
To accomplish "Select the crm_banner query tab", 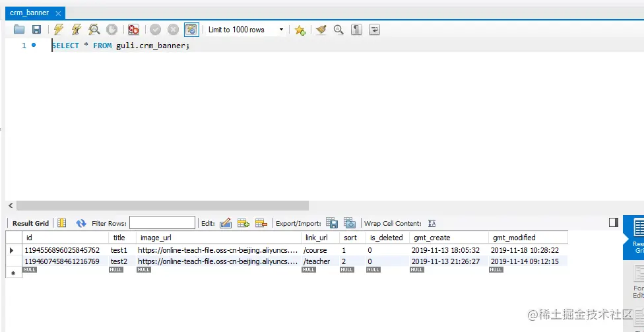I will pos(29,13).
